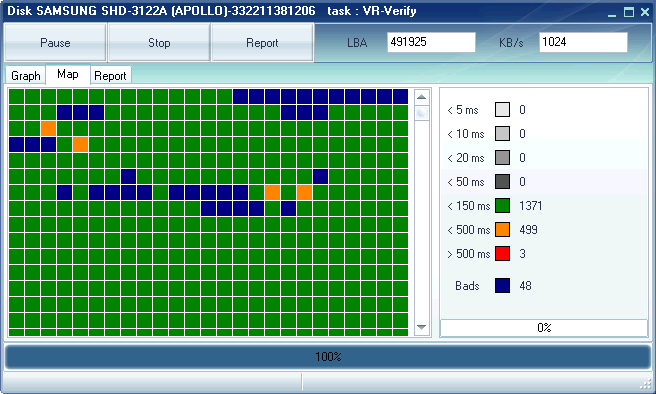Click the '> 500 ms' legend label
Viewport: 656px width, 394px height.
tap(469, 254)
